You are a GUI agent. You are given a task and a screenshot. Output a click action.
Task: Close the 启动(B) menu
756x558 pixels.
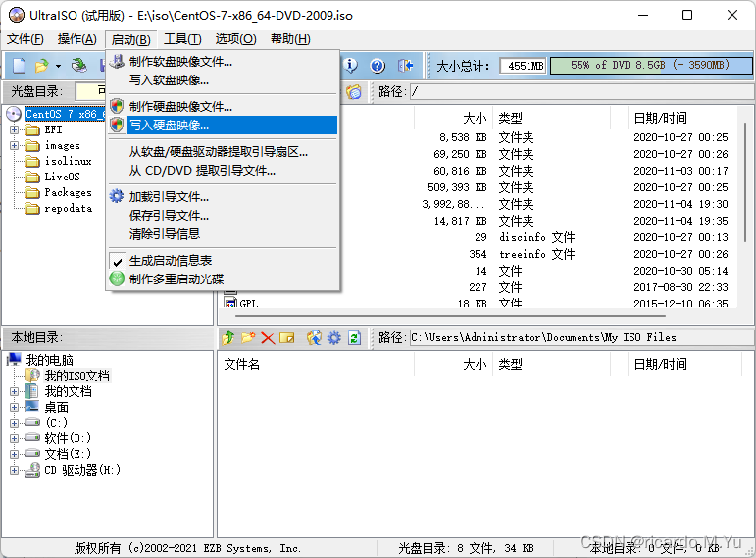(x=130, y=39)
